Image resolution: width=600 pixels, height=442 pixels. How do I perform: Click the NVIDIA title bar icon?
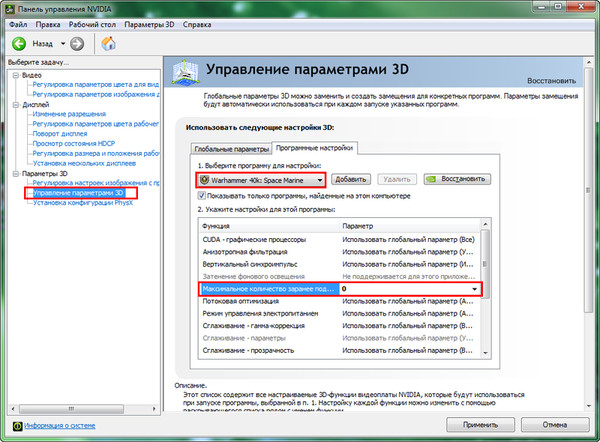tap(10, 8)
